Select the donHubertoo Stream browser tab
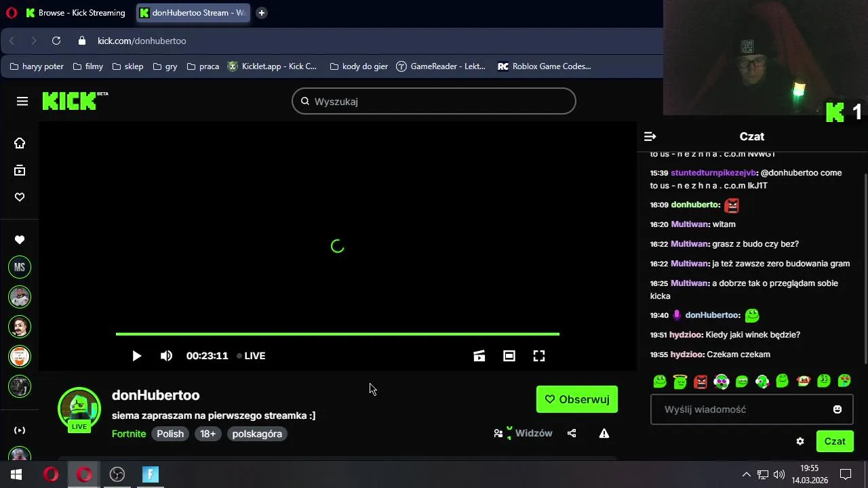Screen dimensions: 868x488 coord(193,13)
